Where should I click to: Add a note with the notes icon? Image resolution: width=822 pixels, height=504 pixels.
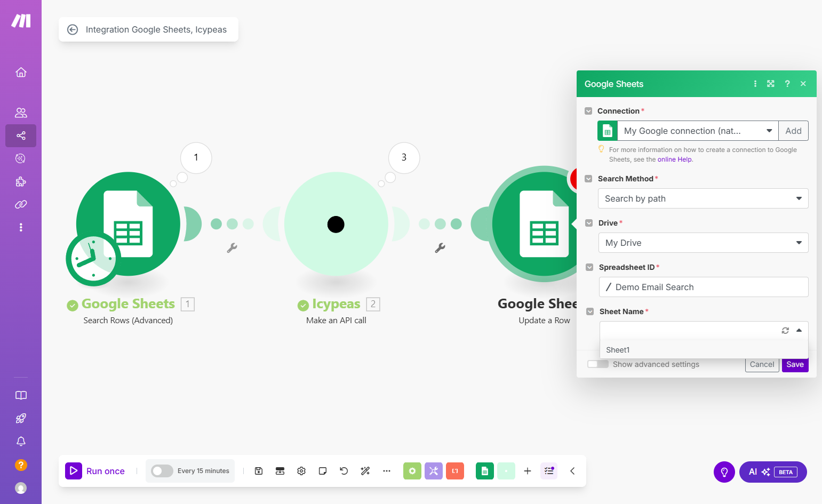323,471
